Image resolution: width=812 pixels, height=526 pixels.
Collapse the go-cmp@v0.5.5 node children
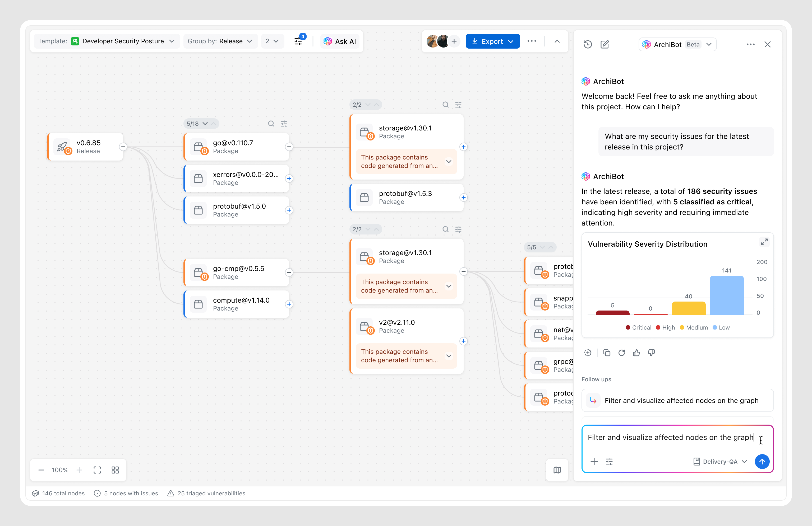(289, 273)
